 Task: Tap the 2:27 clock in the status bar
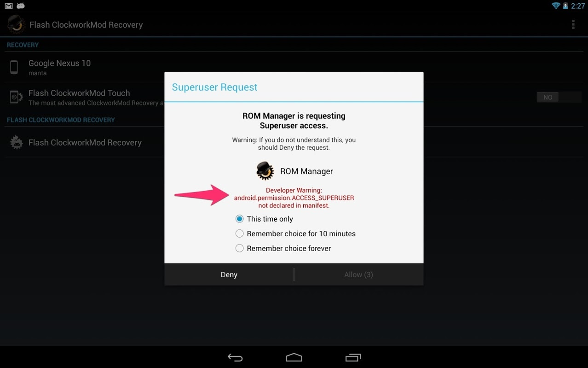[x=578, y=6]
